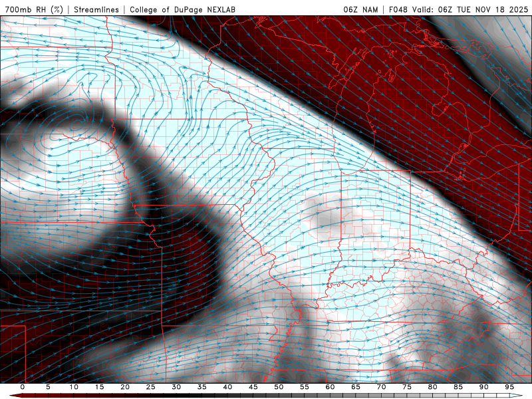Screen dimensions: 532x399
Task: Click the "700mb RH (%)" title text
Action: (x=34, y=10)
